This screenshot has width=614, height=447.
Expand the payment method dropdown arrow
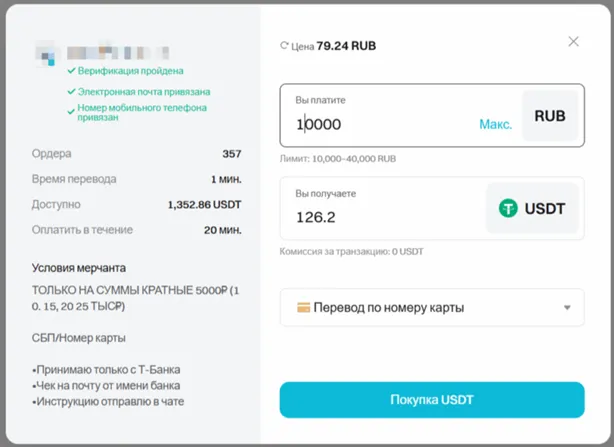click(x=567, y=308)
